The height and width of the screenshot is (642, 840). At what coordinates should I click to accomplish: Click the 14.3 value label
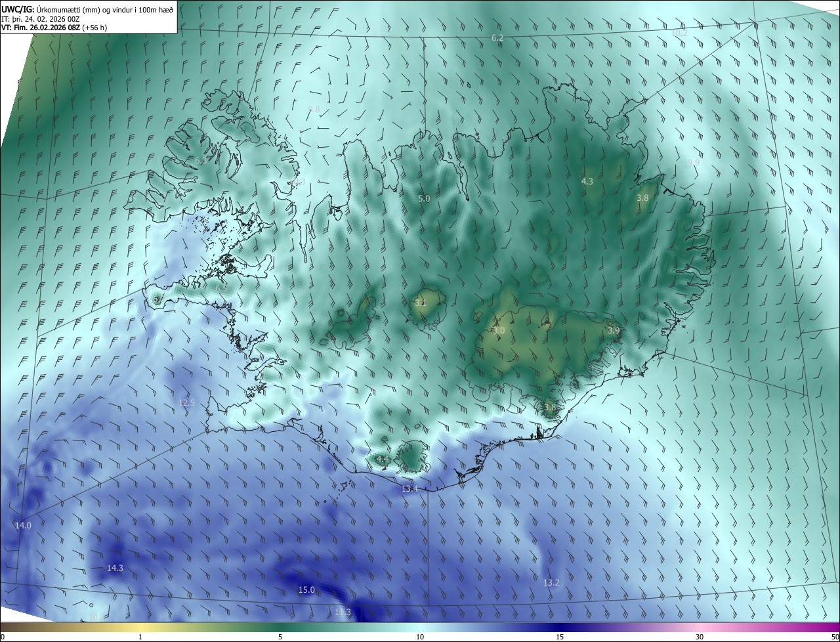115,568
